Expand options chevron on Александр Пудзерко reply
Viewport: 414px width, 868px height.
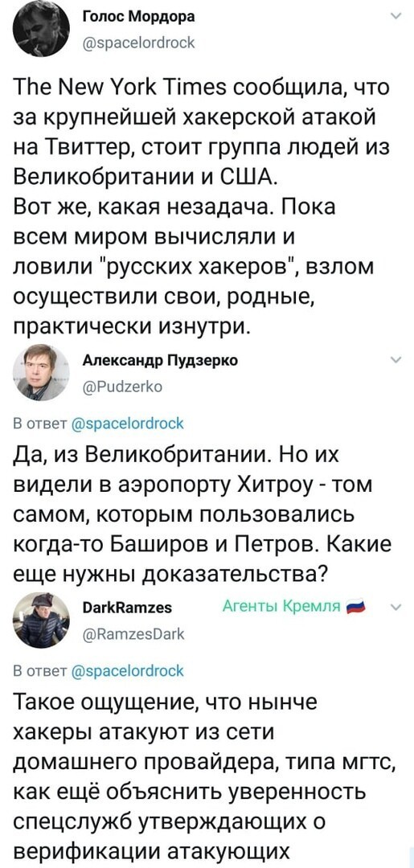click(396, 360)
